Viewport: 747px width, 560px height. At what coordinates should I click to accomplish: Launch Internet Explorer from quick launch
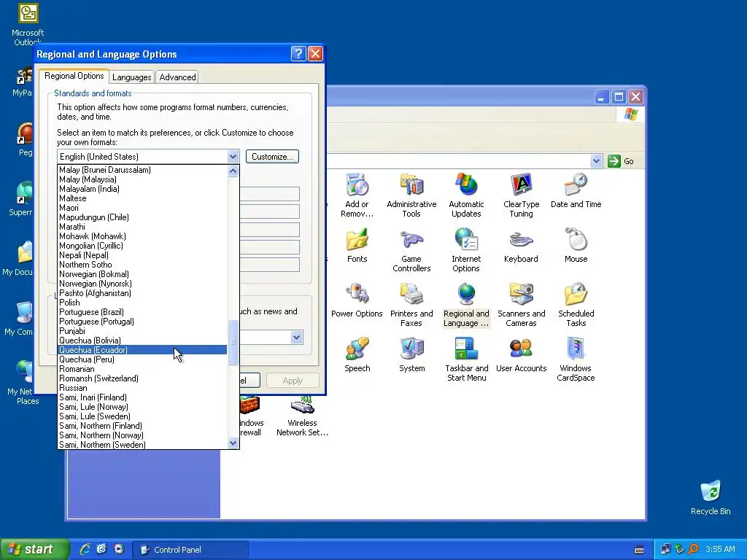(85, 549)
